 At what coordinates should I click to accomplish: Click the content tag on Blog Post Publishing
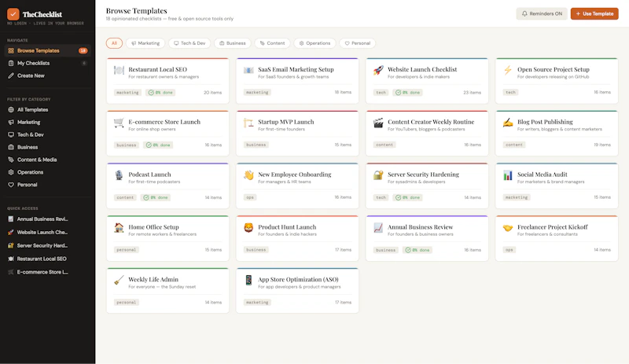[x=514, y=145]
